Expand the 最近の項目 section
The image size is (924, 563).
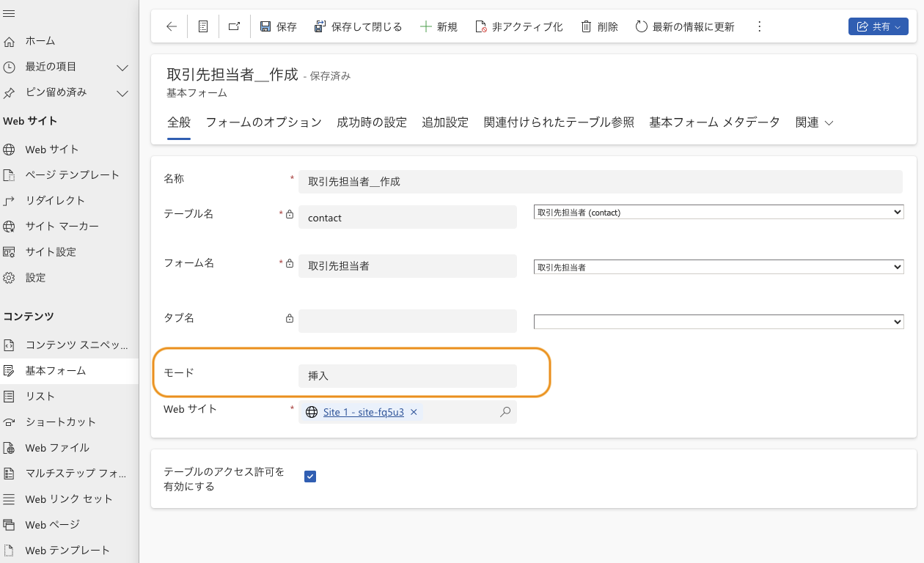click(122, 67)
